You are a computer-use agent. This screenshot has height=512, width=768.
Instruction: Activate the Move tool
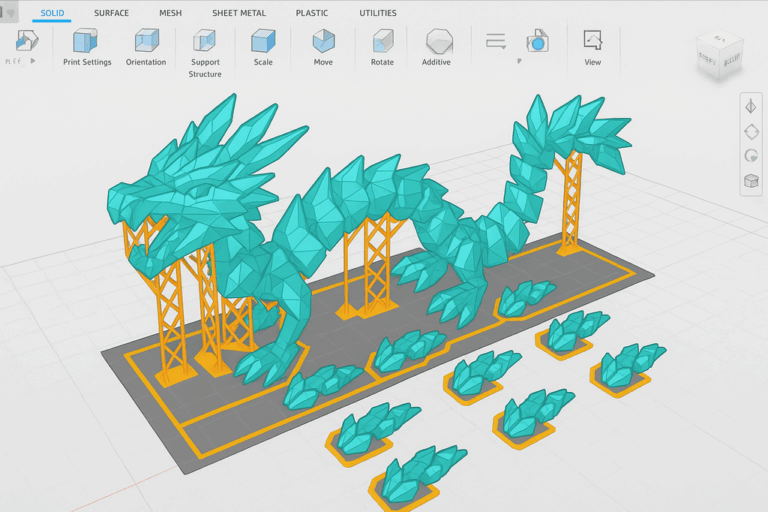(x=323, y=47)
